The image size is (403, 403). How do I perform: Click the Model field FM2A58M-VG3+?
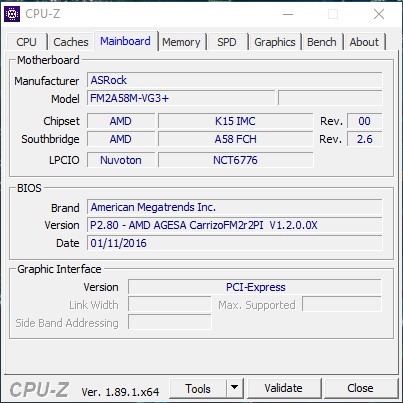pyautogui.click(x=181, y=98)
